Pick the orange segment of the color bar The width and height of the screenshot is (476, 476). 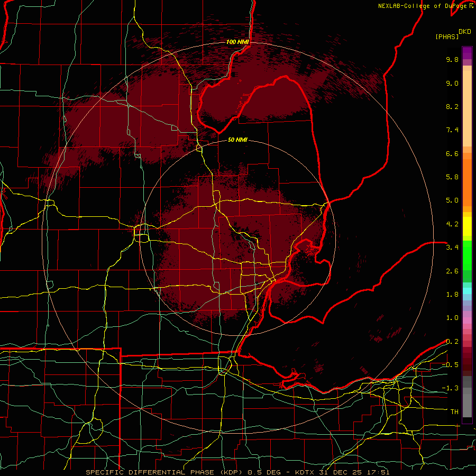tap(467, 182)
